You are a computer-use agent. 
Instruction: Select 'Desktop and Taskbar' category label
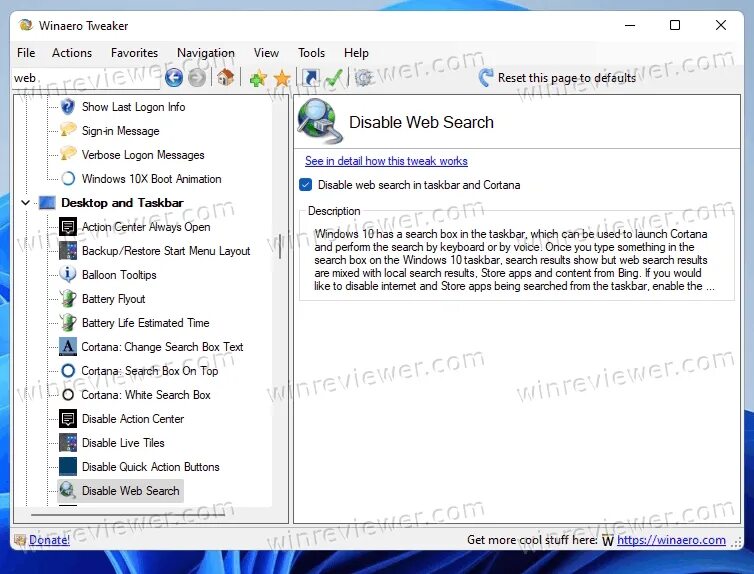point(122,203)
